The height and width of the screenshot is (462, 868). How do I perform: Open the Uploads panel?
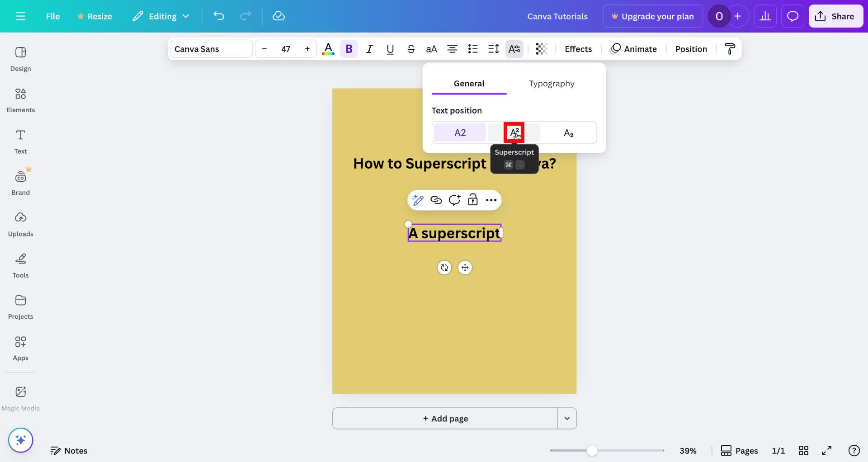point(20,223)
